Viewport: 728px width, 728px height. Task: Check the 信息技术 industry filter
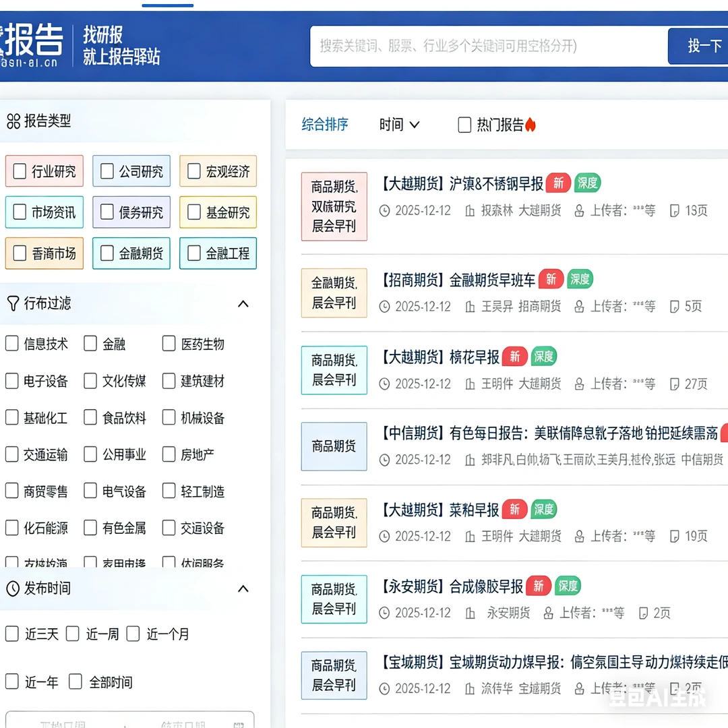point(11,344)
